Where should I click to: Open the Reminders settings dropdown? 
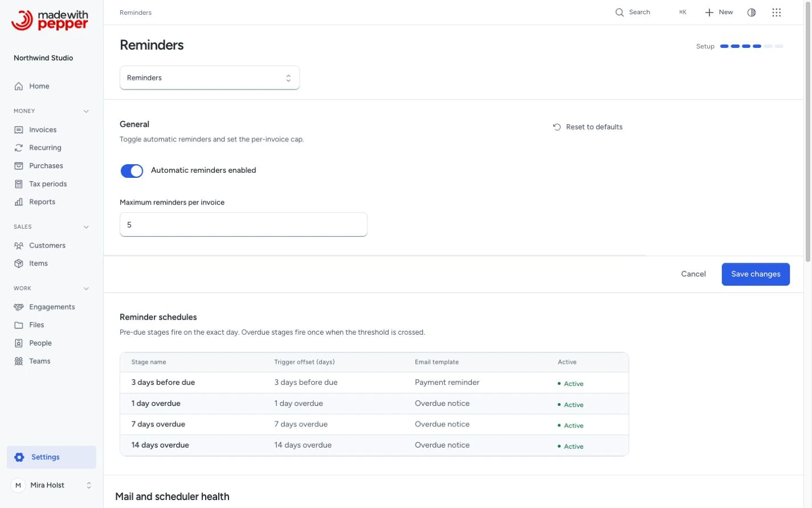(x=210, y=78)
